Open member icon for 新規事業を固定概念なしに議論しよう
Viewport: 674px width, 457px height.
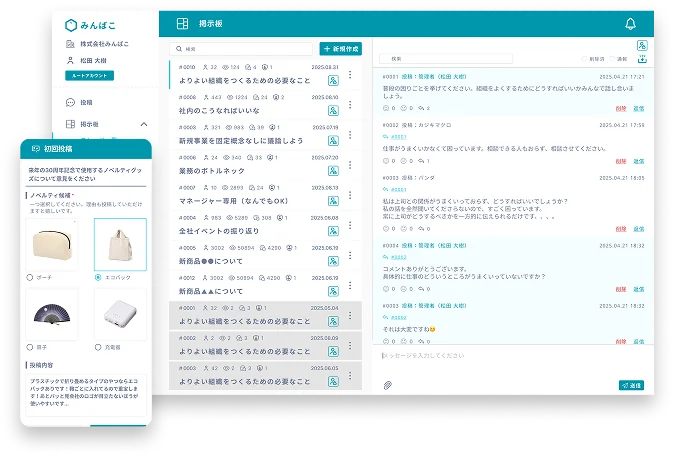(333, 141)
